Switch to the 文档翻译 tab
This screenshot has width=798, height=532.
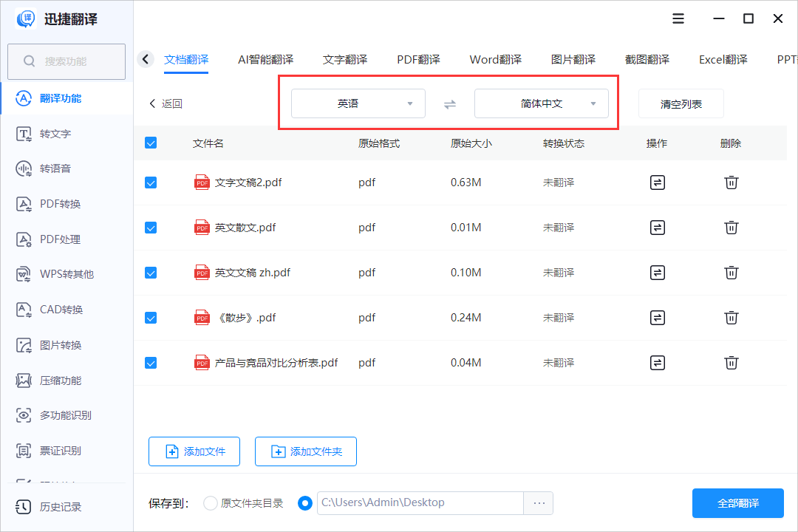[x=186, y=60]
